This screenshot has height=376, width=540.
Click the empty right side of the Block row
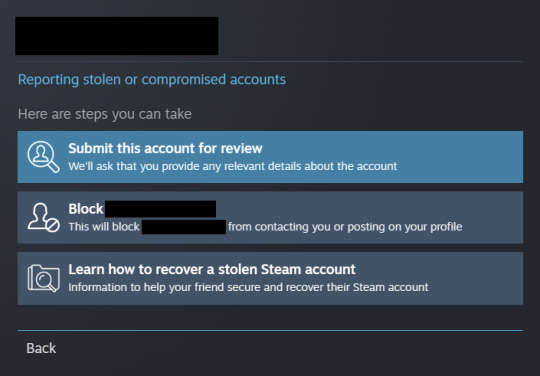pos(492,217)
